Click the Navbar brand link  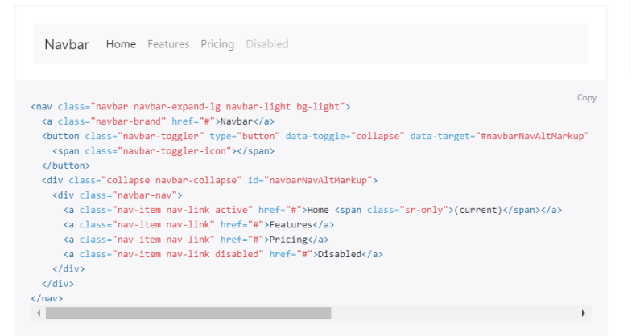pyautogui.click(x=66, y=44)
